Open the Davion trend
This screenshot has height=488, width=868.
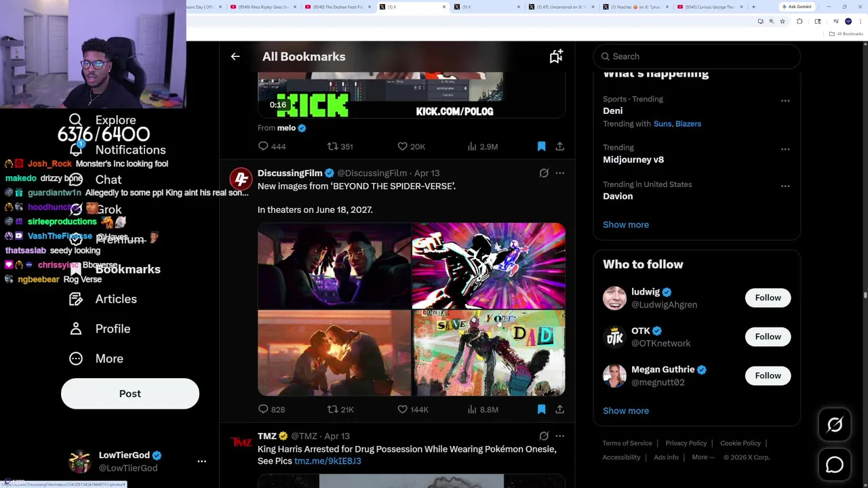tap(618, 196)
